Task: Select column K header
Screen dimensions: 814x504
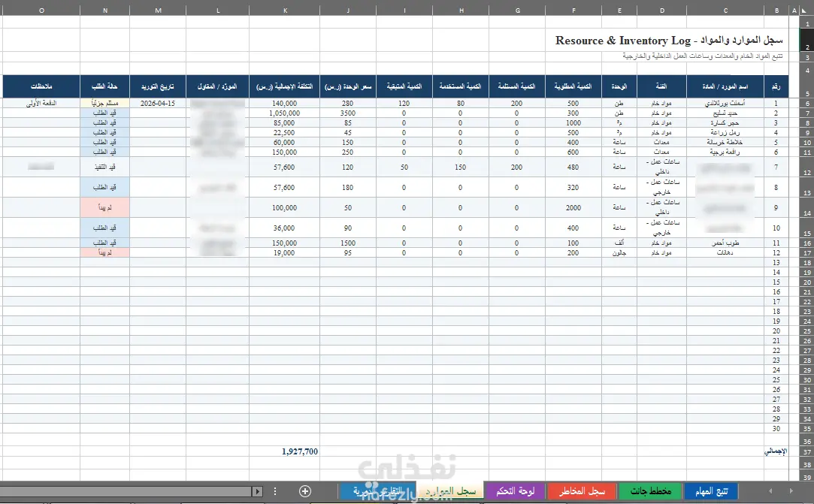Action: click(284, 11)
